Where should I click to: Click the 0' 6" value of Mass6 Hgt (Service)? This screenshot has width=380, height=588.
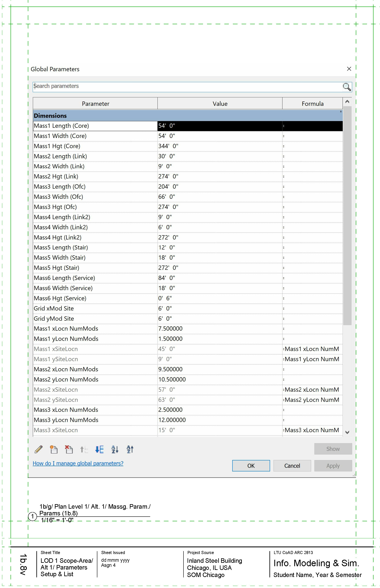(220, 298)
